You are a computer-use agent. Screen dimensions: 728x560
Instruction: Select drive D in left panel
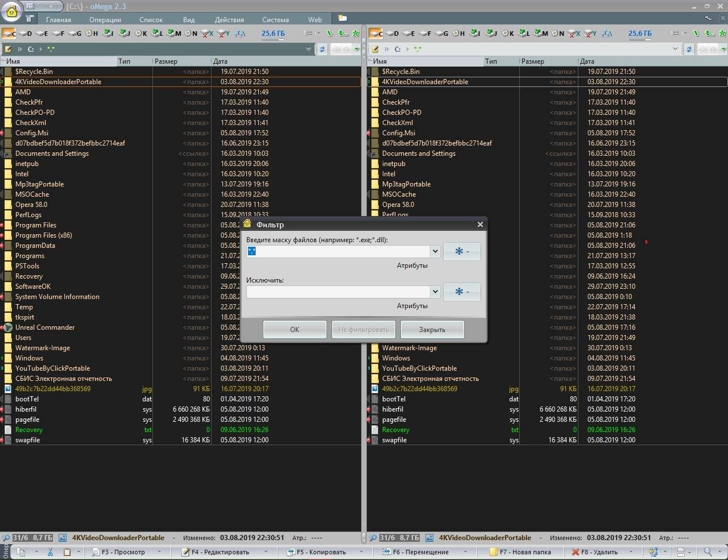pyautogui.click(x=25, y=34)
